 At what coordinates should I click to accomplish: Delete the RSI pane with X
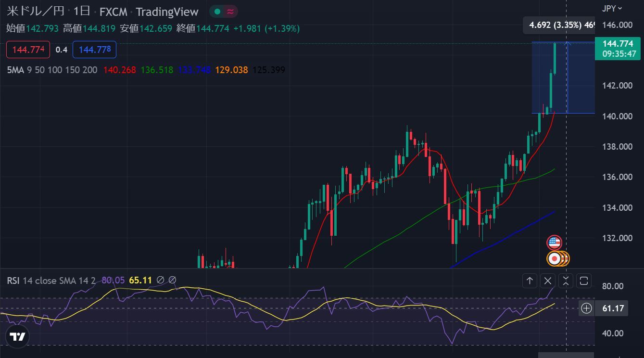548,281
